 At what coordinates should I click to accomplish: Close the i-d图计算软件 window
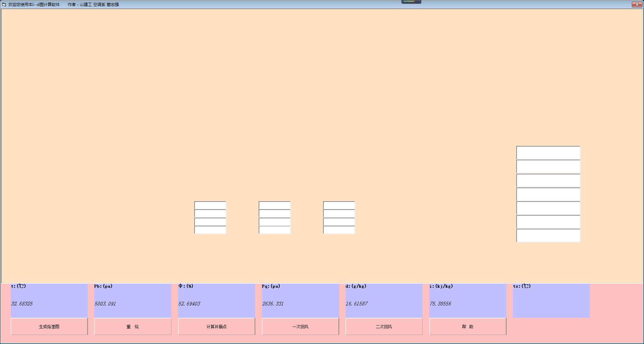tap(637, 4)
